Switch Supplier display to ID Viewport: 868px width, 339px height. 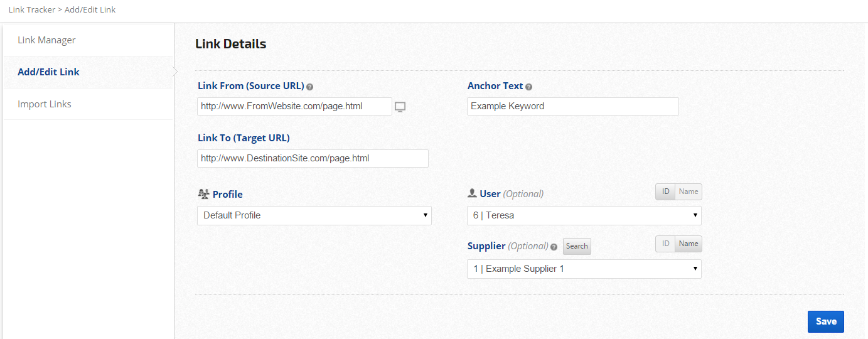click(x=665, y=244)
